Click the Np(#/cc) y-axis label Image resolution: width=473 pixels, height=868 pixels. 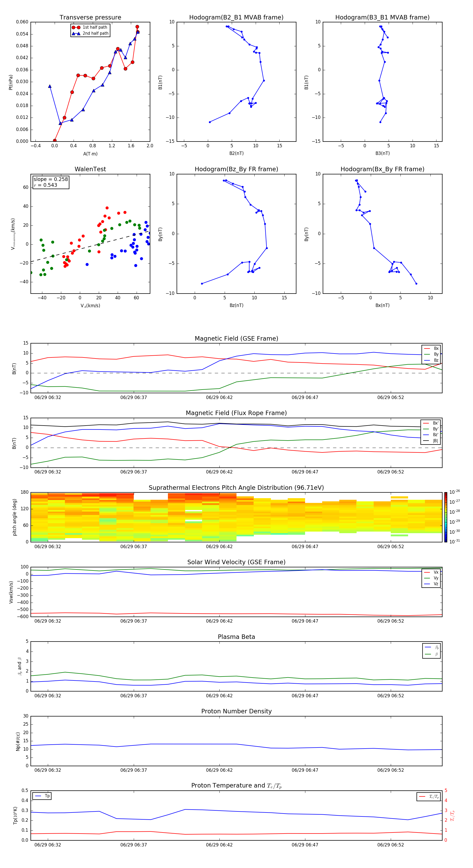tap(18, 741)
